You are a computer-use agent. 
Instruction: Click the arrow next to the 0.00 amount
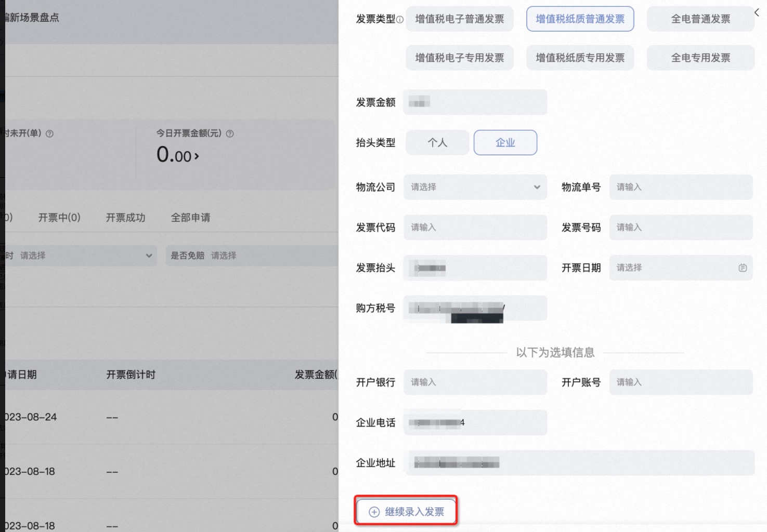click(197, 156)
